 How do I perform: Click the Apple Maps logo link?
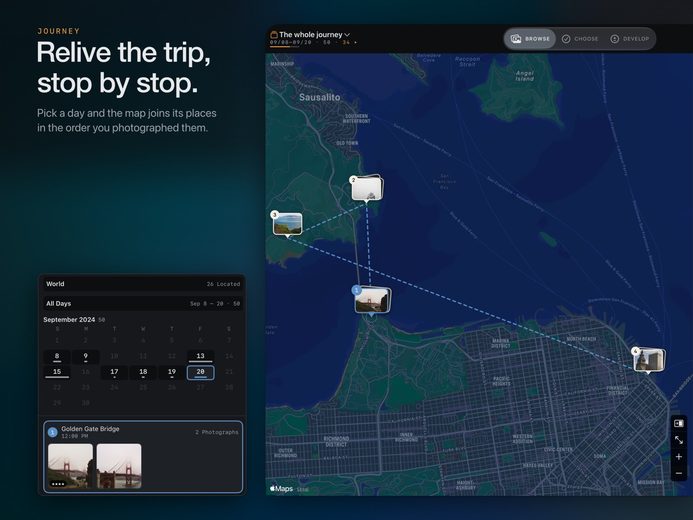pos(282,488)
